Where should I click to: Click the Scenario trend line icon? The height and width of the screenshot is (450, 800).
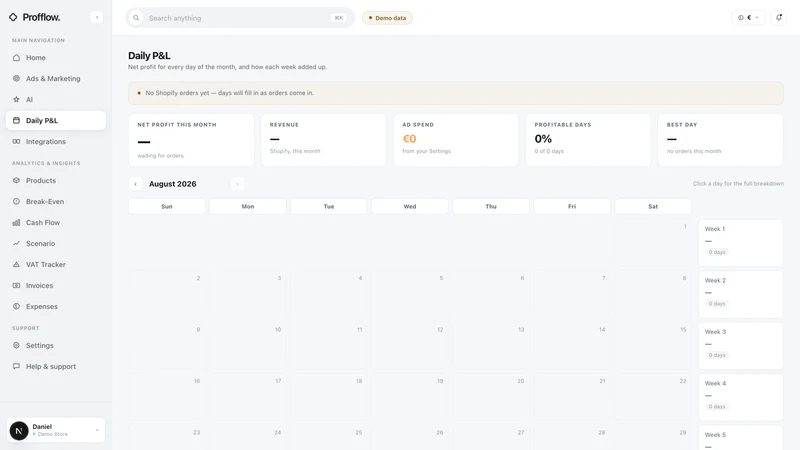pos(16,243)
